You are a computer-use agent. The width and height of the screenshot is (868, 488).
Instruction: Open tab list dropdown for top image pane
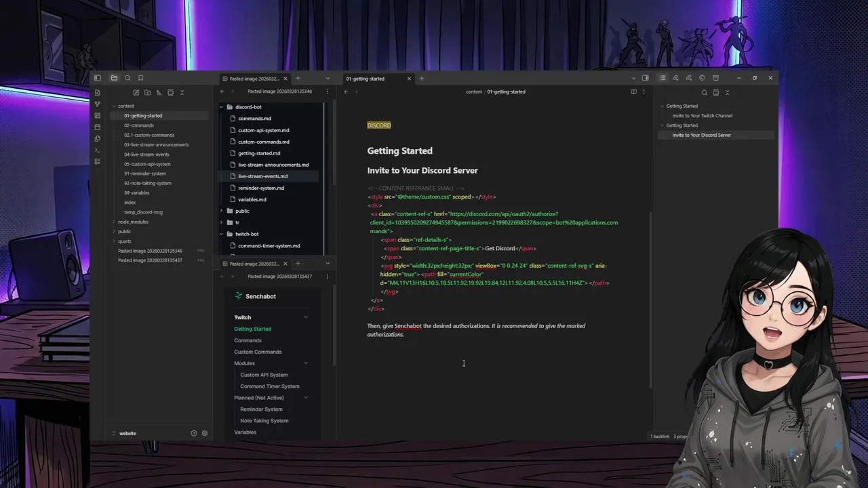click(x=328, y=78)
